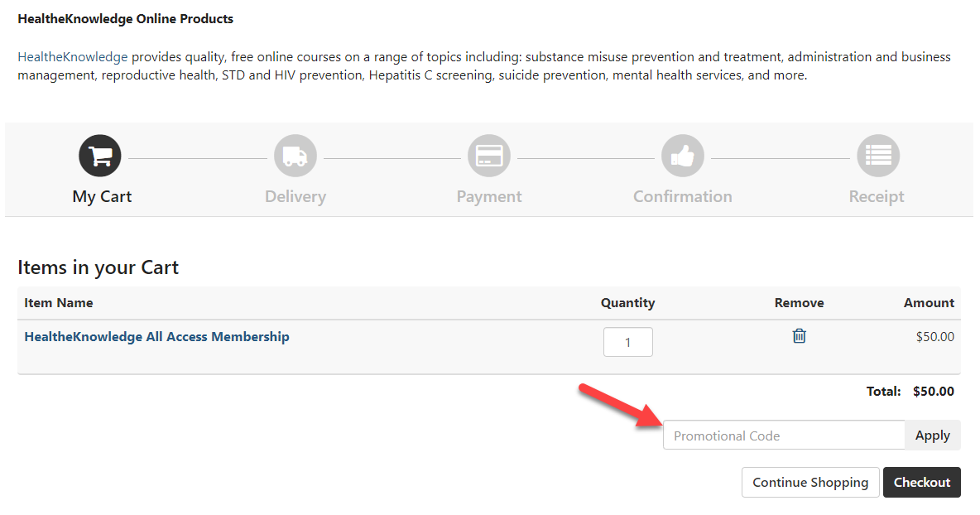Select the Payment step label
The height and width of the screenshot is (515, 980).
489,197
